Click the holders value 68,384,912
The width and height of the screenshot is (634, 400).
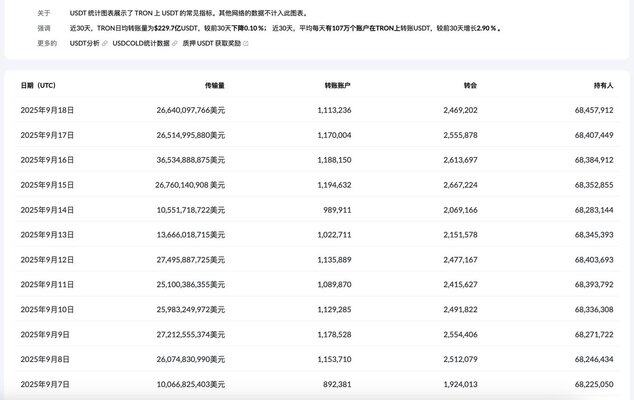[x=594, y=160]
